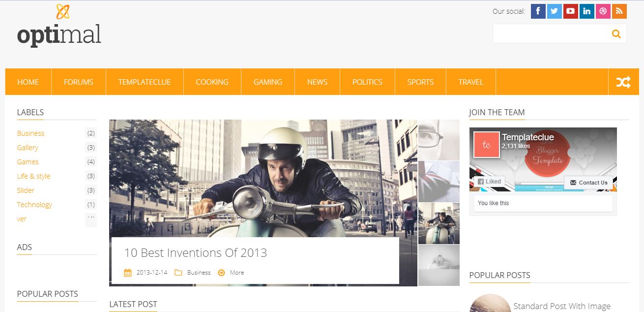The width and height of the screenshot is (644, 312).
Task: Open the FORUMS menu item
Action: coord(79,82)
